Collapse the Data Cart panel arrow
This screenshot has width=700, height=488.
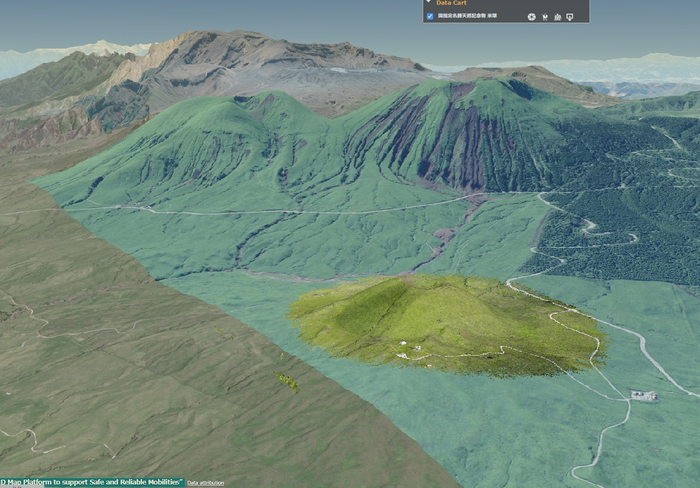(x=430, y=3)
